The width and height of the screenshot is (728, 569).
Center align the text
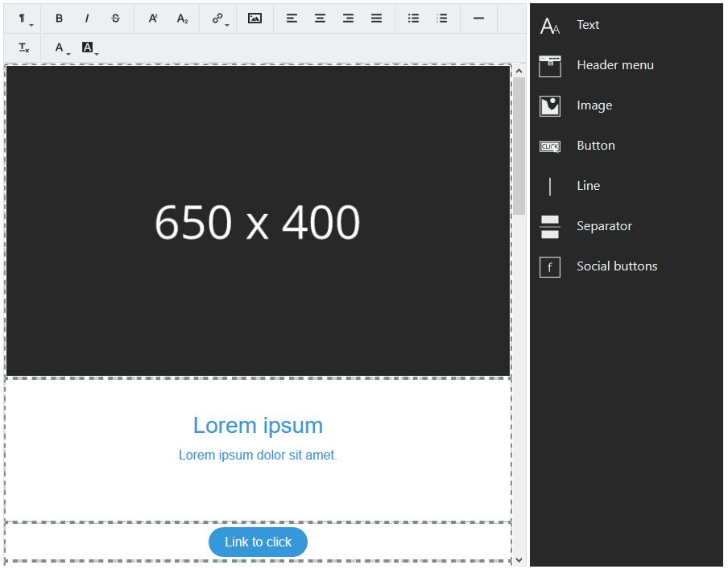click(x=320, y=19)
